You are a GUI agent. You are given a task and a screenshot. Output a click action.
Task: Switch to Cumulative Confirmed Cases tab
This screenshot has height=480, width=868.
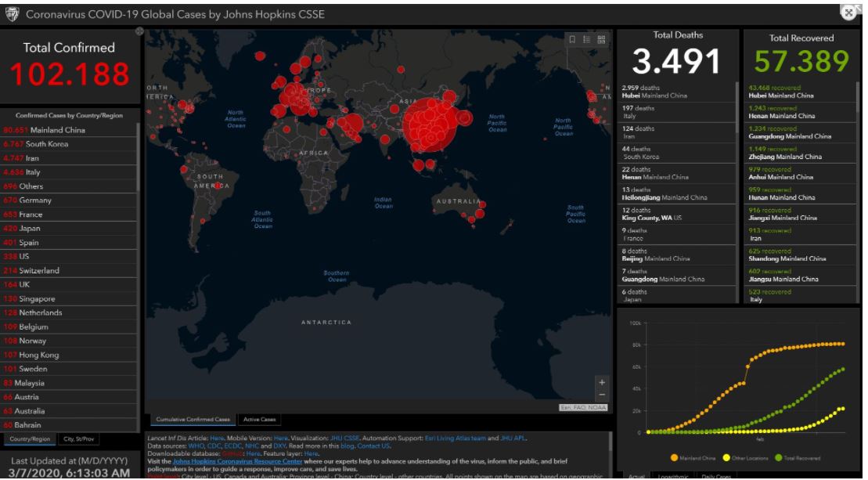193,420
